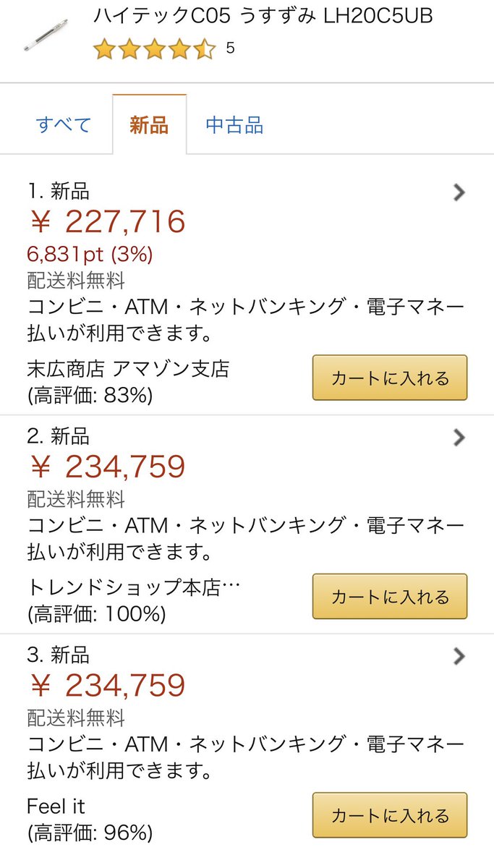
Task: Select the 新品 tab
Action: [x=149, y=125]
